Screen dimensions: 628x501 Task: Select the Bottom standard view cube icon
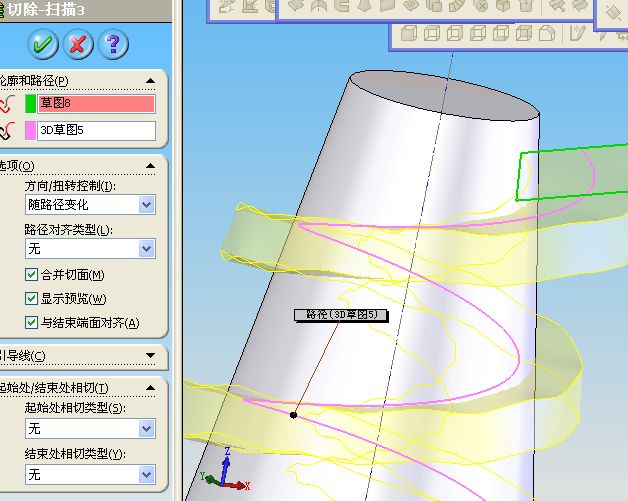(523, 33)
